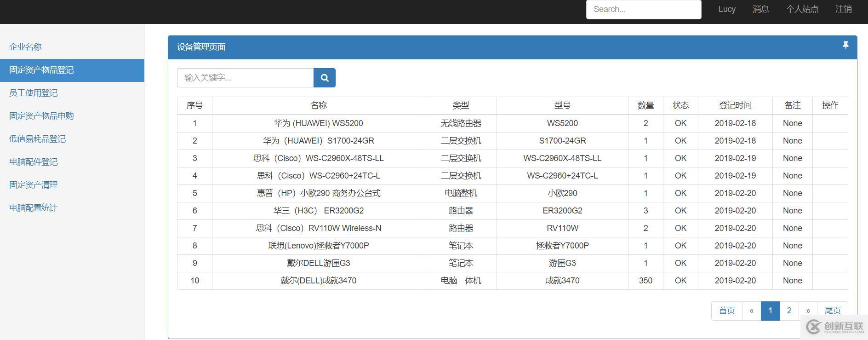Click the « previous page button
This screenshot has height=340, width=868.
tap(752, 311)
